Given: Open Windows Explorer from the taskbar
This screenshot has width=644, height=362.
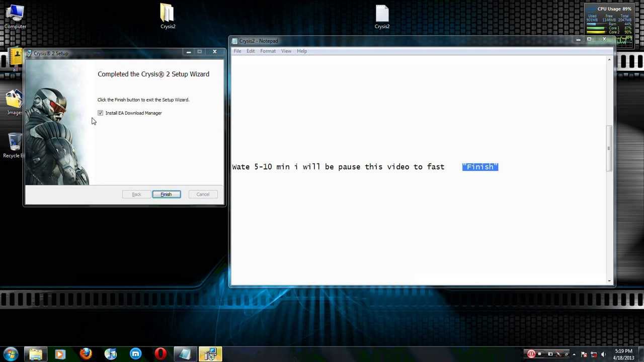Looking at the screenshot, I should tap(36, 354).
